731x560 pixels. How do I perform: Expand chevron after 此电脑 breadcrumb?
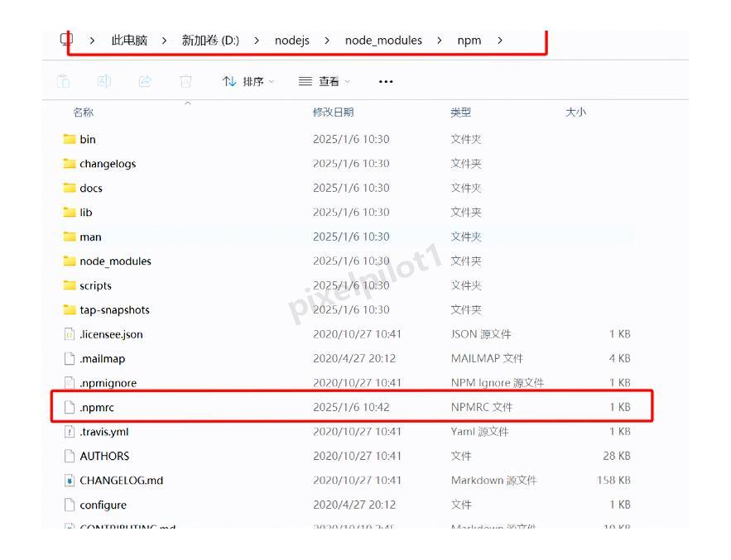pos(164,41)
